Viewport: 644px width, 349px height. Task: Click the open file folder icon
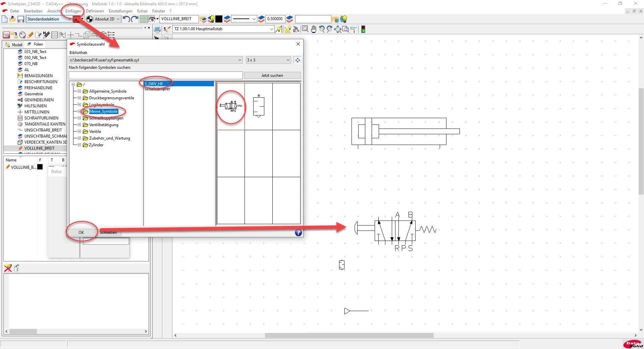click(13, 19)
